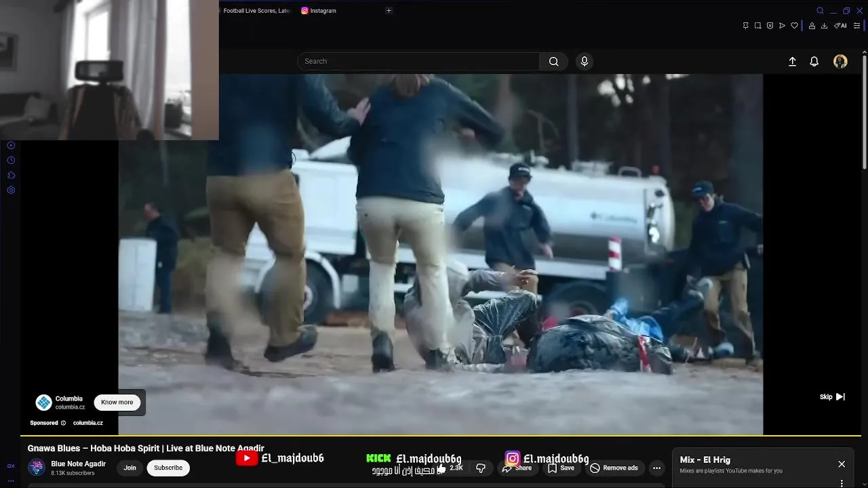Open sidebar more options ellipsis

click(x=11, y=481)
